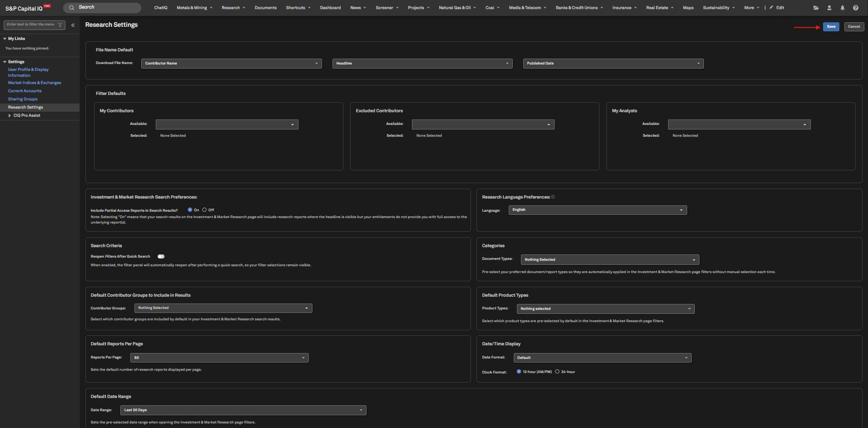Click the filter funnel icon in menu search
The width and height of the screenshot is (868, 428).
60,25
